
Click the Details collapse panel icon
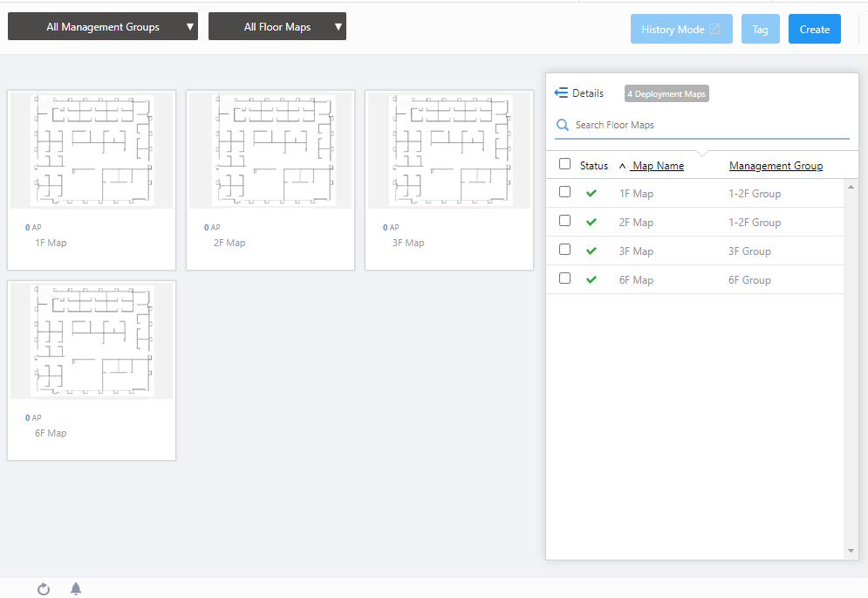(x=562, y=93)
